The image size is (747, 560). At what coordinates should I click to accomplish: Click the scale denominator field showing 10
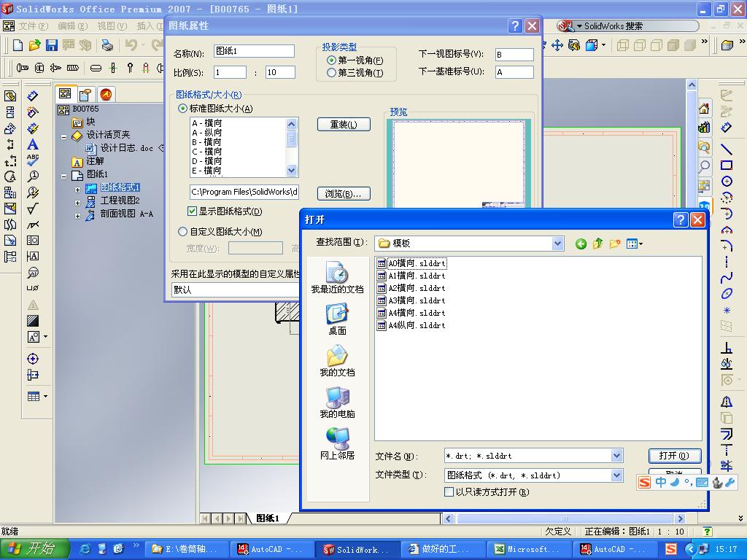click(x=280, y=72)
